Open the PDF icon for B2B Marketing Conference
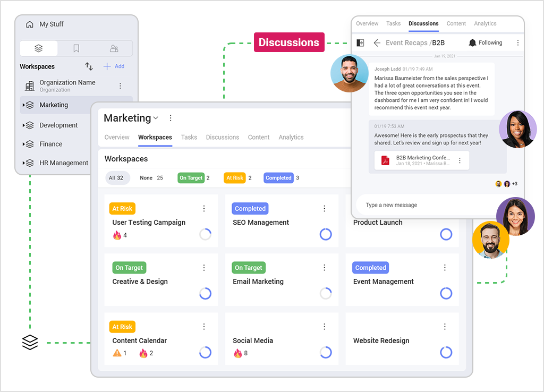Image resolution: width=544 pixels, height=392 pixels. click(x=385, y=160)
